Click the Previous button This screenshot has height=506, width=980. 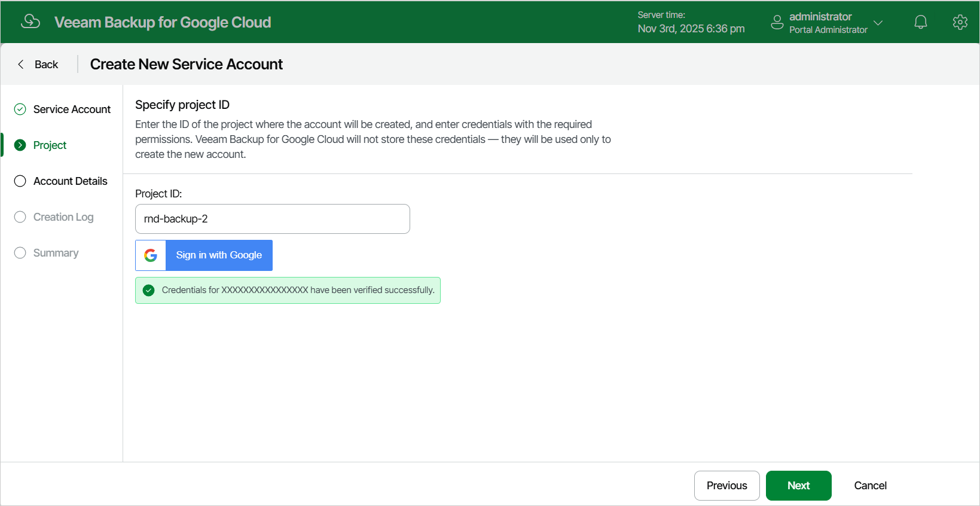[726, 486]
